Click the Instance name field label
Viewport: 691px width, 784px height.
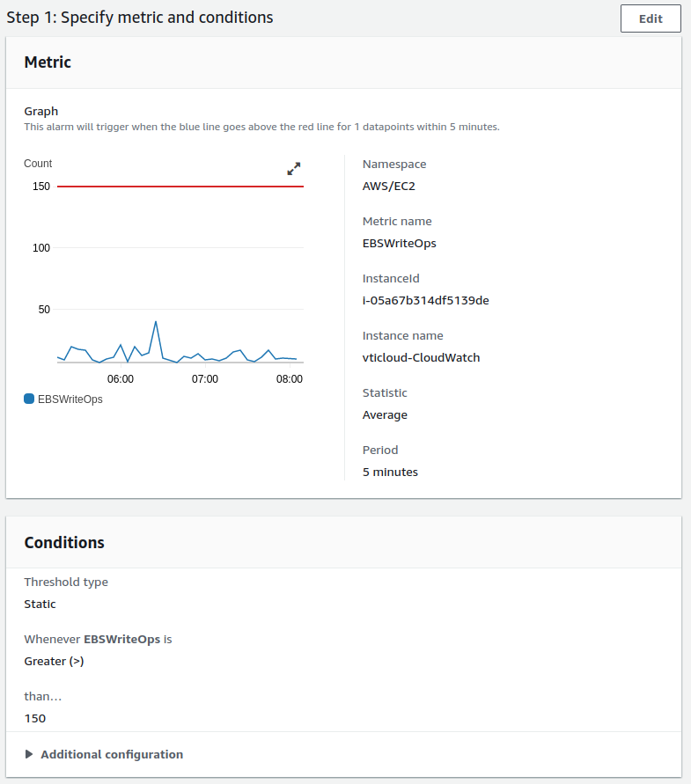click(403, 335)
